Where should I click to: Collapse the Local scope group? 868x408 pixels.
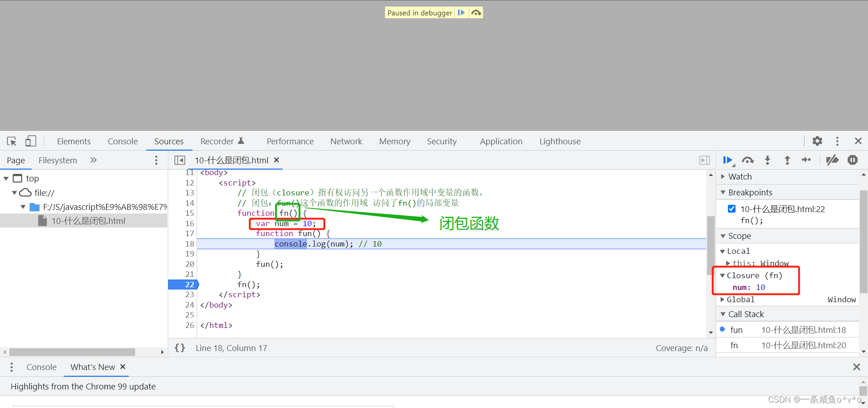[x=722, y=251]
